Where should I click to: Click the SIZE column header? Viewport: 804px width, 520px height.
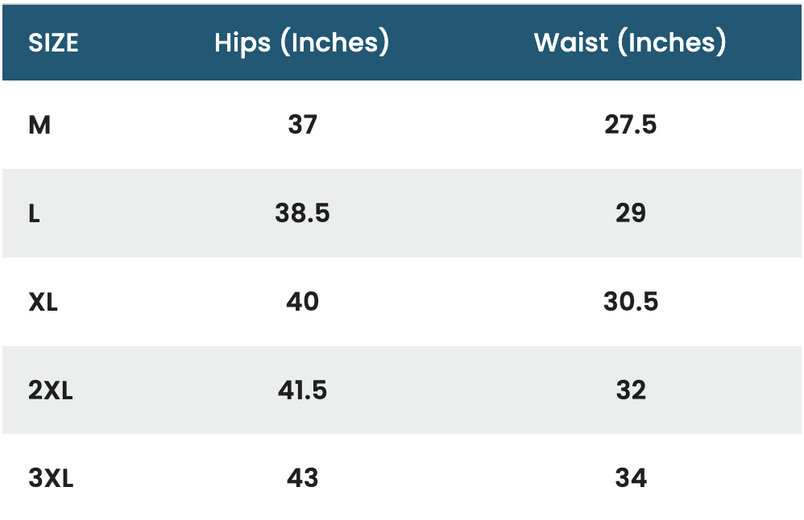pyautogui.click(x=53, y=43)
